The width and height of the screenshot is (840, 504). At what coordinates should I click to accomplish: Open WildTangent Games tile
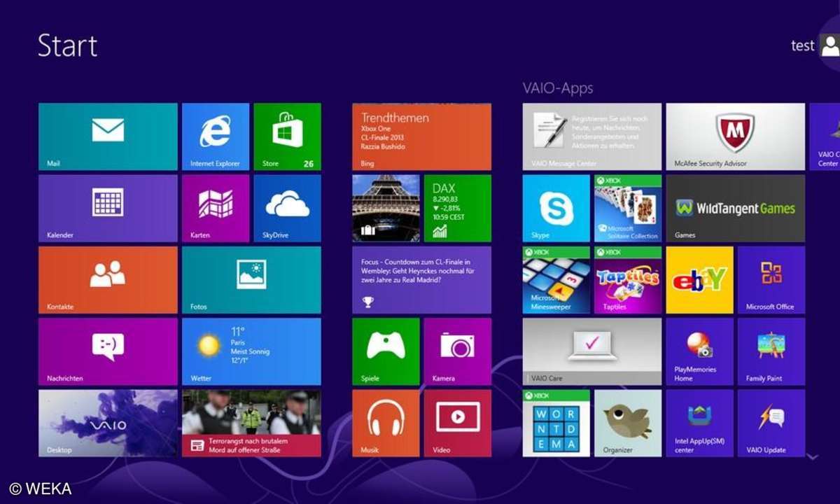coord(736,209)
